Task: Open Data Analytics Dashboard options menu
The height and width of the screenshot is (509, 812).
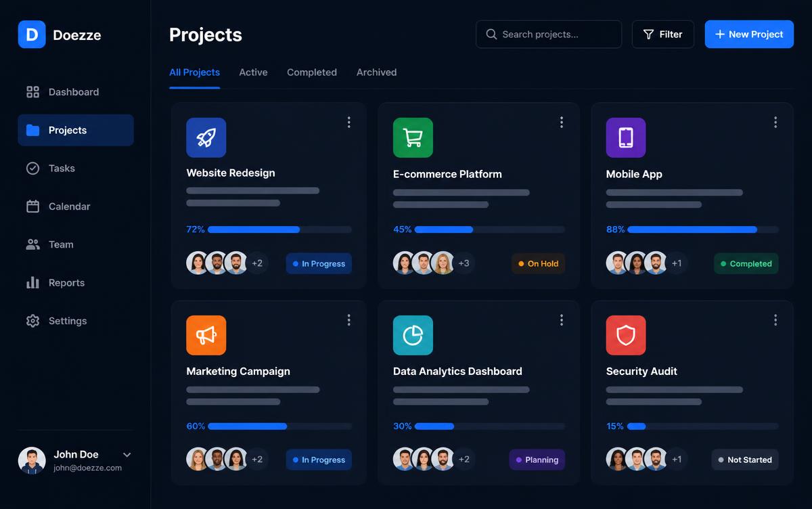Action: (561, 320)
